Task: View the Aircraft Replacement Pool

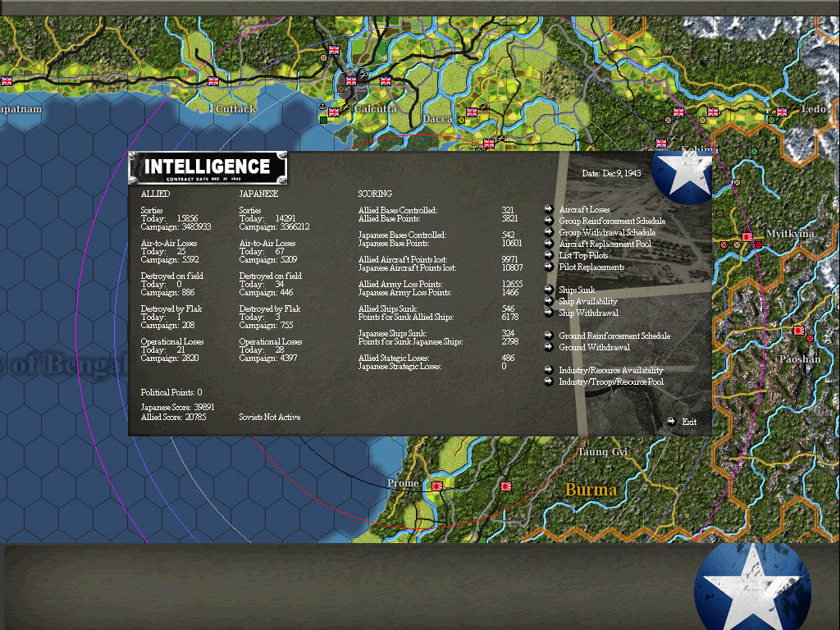Action: [605, 244]
